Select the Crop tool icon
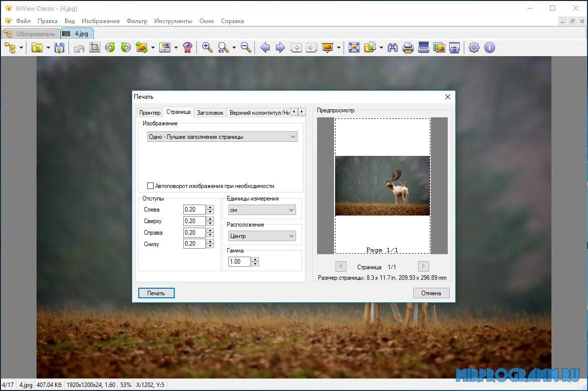Screen dimensions: 588x391 click(95, 47)
